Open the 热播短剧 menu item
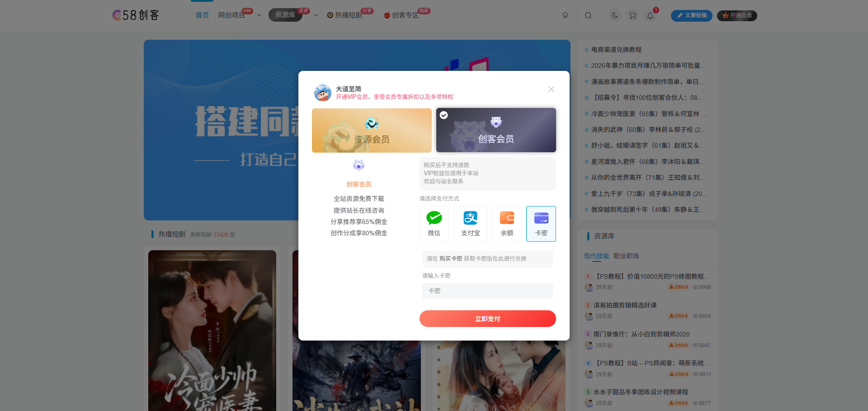The image size is (868, 411). pos(348,15)
